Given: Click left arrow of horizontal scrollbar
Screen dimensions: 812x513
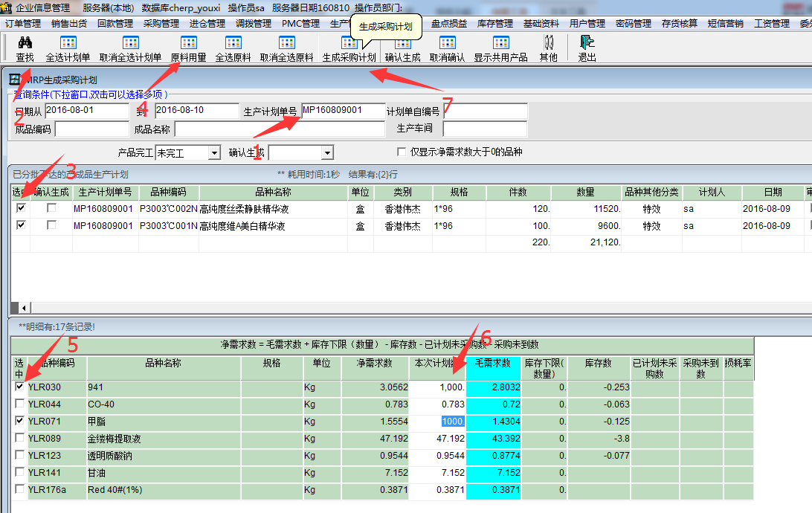Looking at the screenshot, I should [25, 308].
